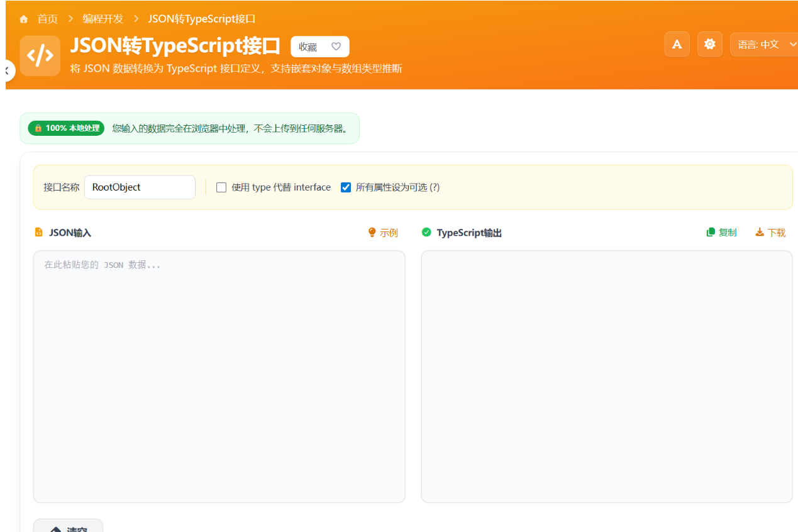Click inside the TypeScript output area
Image resolution: width=798 pixels, height=532 pixels.
click(607, 377)
